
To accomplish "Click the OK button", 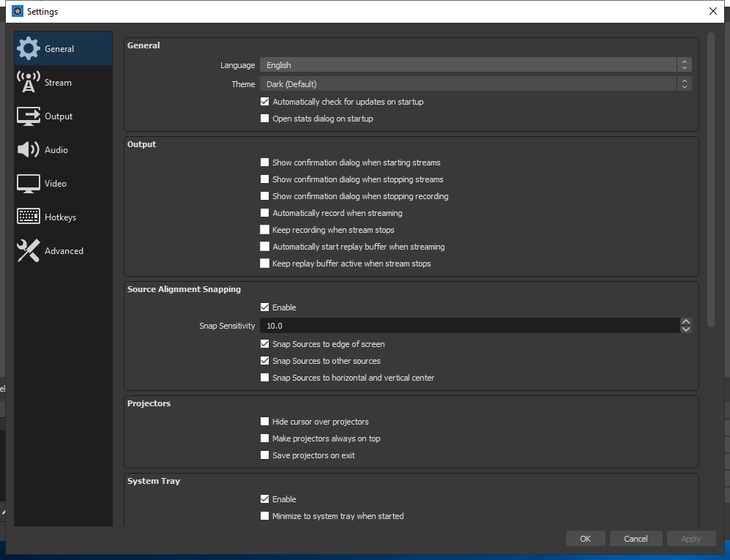I will tap(585, 539).
